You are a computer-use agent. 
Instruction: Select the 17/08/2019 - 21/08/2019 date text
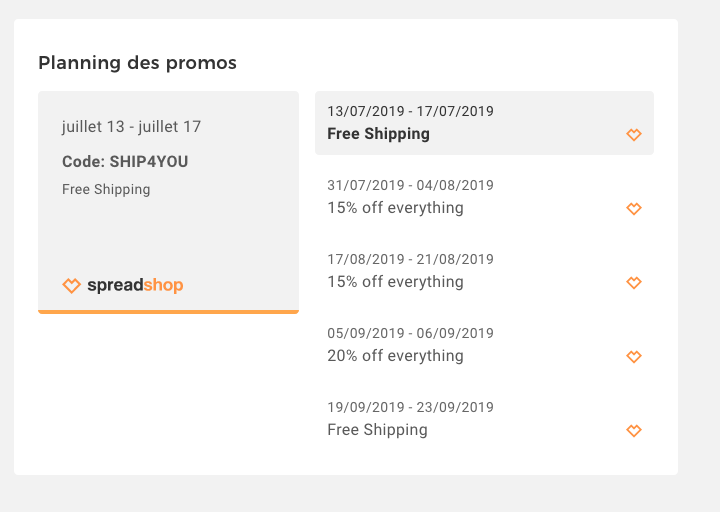click(410, 259)
